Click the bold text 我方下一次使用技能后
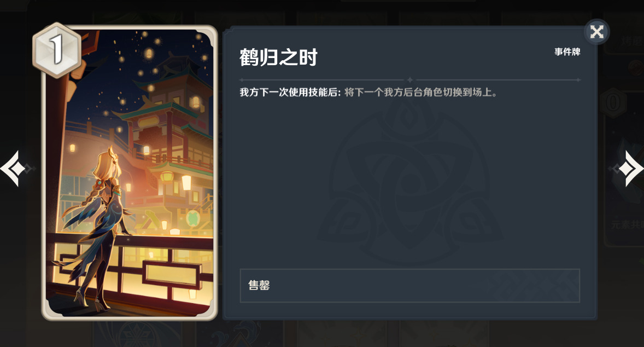The height and width of the screenshot is (347, 644). (x=290, y=92)
